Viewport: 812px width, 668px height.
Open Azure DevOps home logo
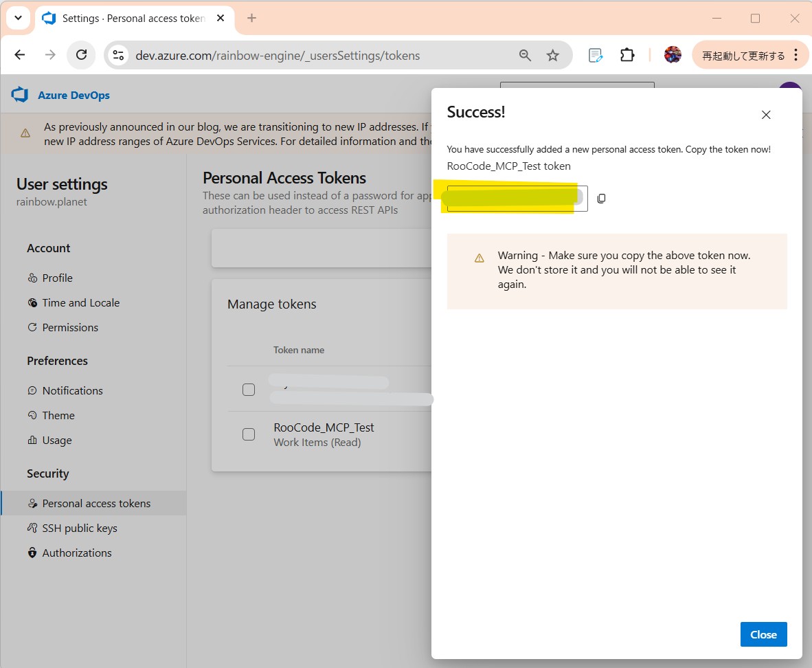tap(20, 95)
